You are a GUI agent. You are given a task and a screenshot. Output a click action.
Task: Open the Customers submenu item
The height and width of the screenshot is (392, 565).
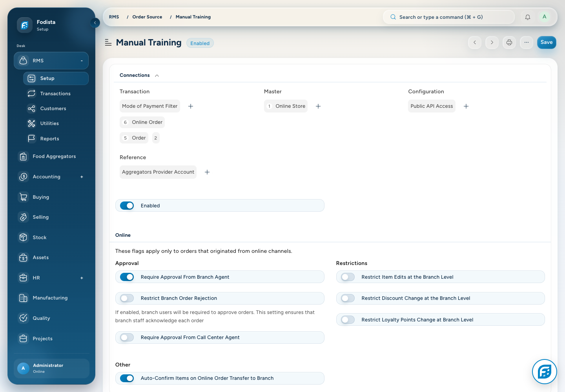tap(56, 109)
